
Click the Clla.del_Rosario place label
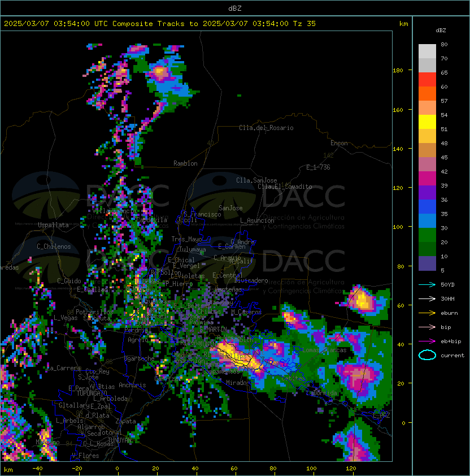pyautogui.click(x=266, y=128)
